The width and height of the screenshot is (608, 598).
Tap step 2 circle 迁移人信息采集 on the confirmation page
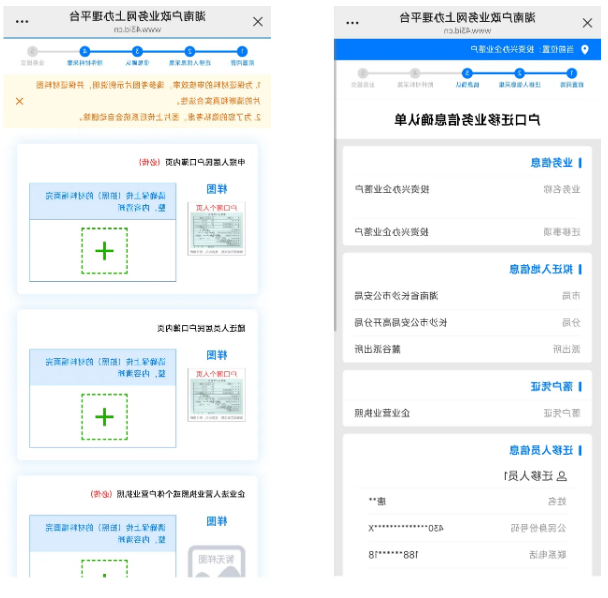[x=520, y=73]
